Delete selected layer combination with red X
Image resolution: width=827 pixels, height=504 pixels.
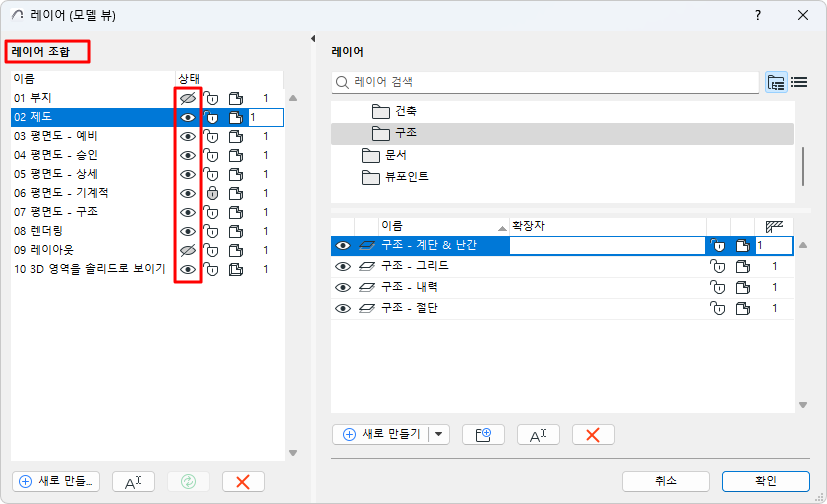tap(243, 481)
